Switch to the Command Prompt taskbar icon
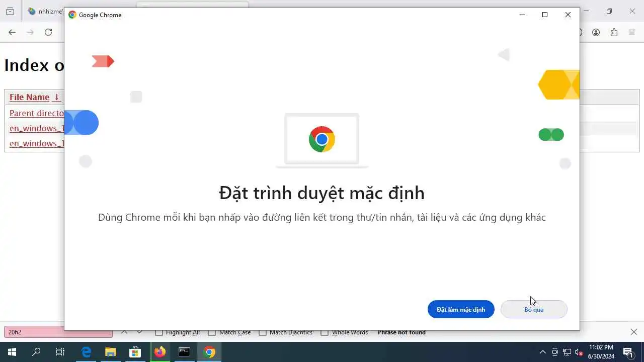Image resolution: width=644 pixels, height=362 pixels. tap(184, 352)
